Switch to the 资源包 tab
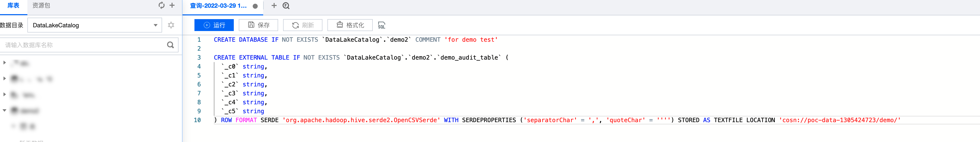The width and height of the screenshot is (980, 142). 41,5
